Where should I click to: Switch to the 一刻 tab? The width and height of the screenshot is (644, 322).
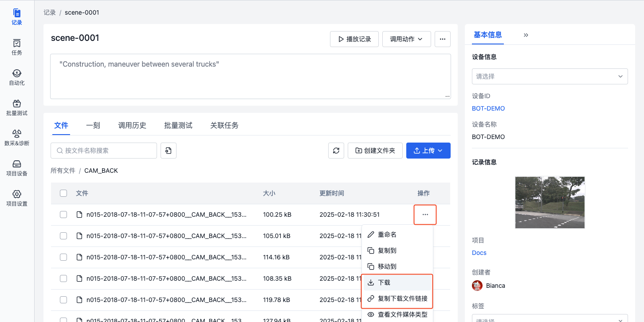click(x=93, y=125)
